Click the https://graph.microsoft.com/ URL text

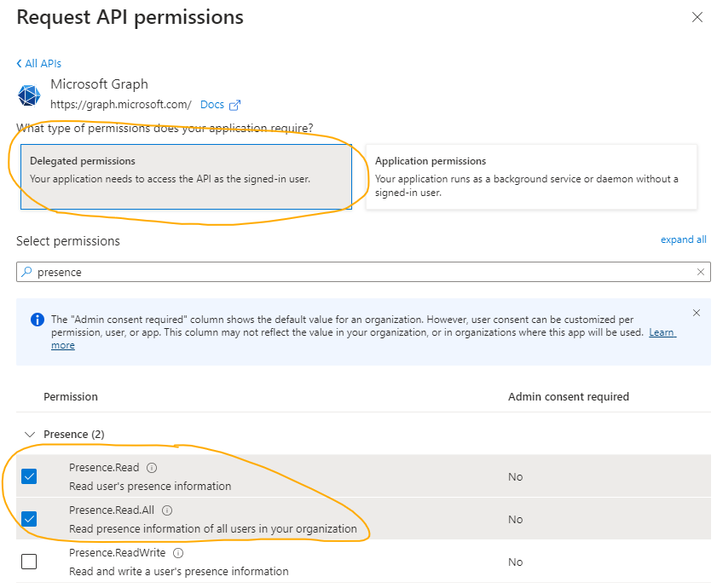pos(121,105)
